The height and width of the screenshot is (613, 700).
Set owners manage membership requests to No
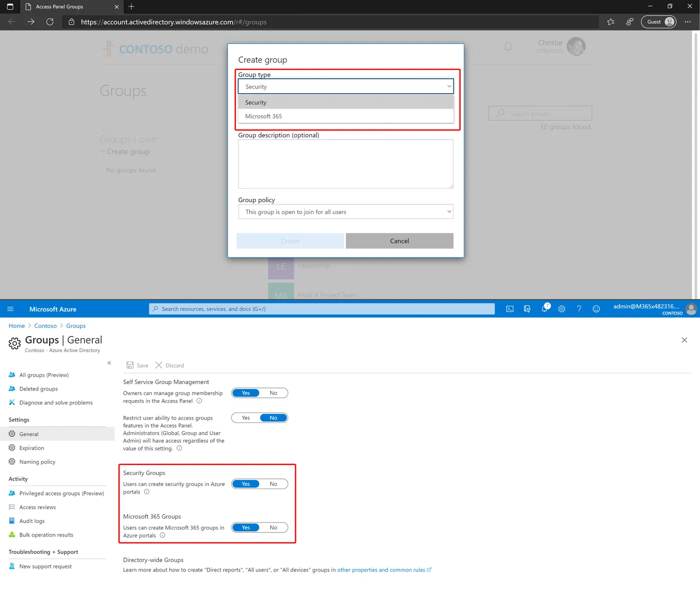[273, 393]
